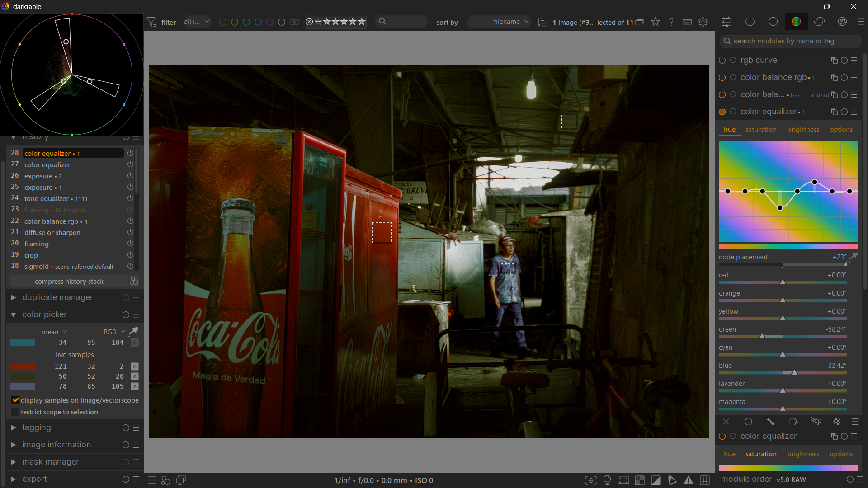Open presets menu for color balance rgb 1
This screenshot has height=488, width=868.
point(854,77)
